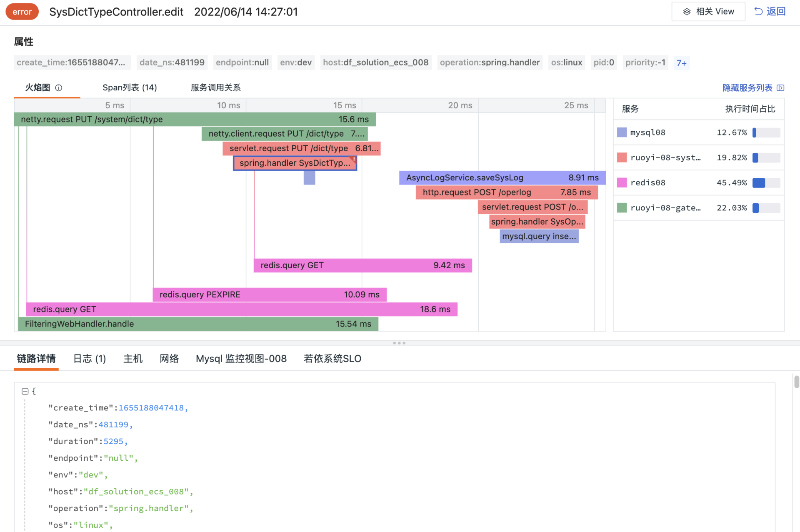800x532 pixels.
Task: Open Mysql 监控视图-008 tab
Action: tap(241, 359)
